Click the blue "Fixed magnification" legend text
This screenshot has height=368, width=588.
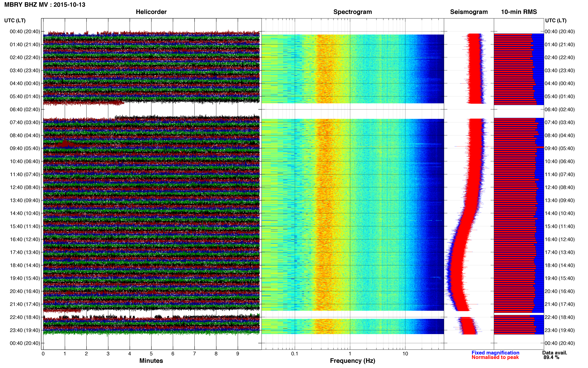[x=495, y=353]
